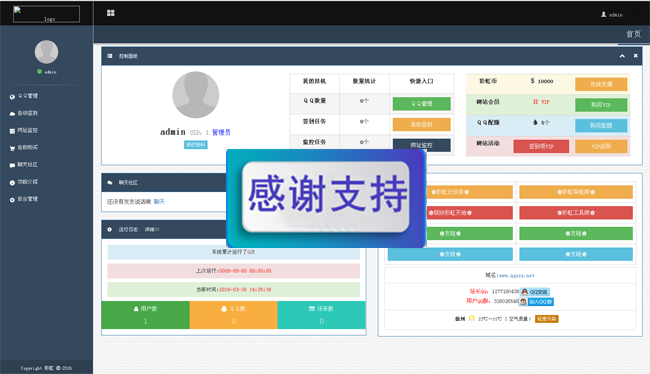Click the 系统累计运行了 status bar
The width and height of the screenshot is (650, 374).
(233, 252)
